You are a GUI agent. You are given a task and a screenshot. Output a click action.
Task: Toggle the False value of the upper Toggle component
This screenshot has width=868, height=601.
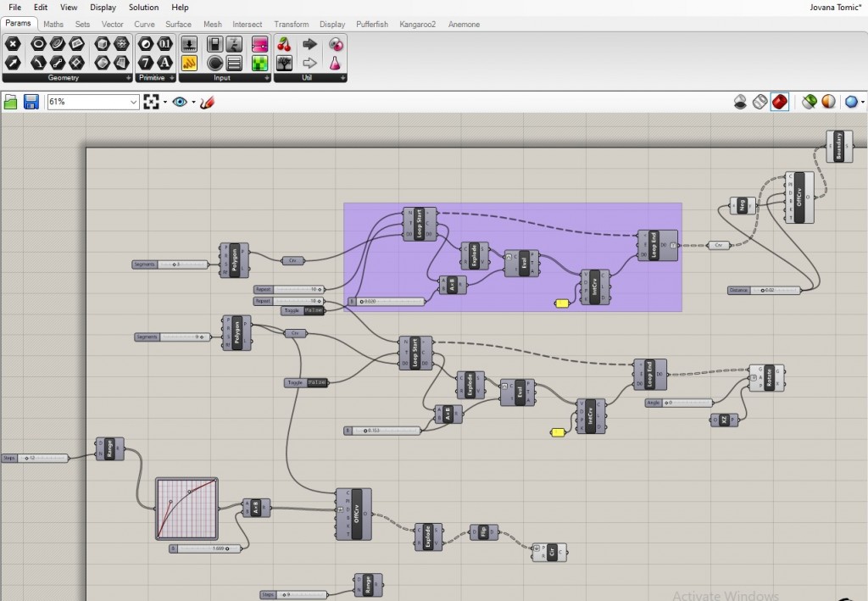pos(315,311)
